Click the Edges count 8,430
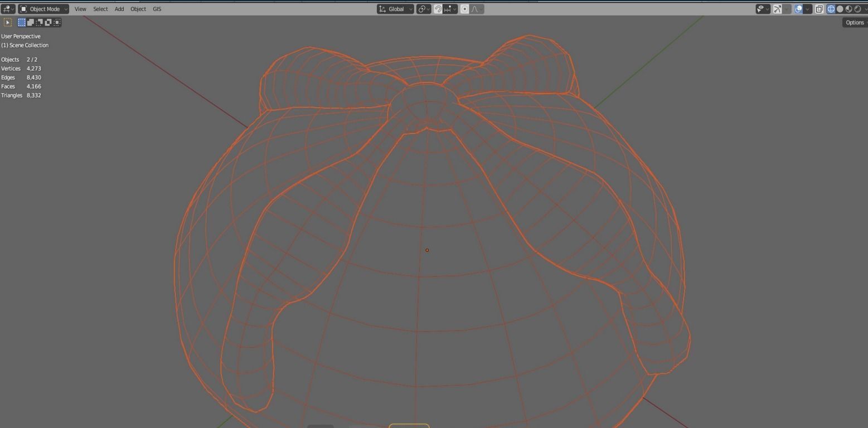868x428 pixels. click(x=34, y=77)
